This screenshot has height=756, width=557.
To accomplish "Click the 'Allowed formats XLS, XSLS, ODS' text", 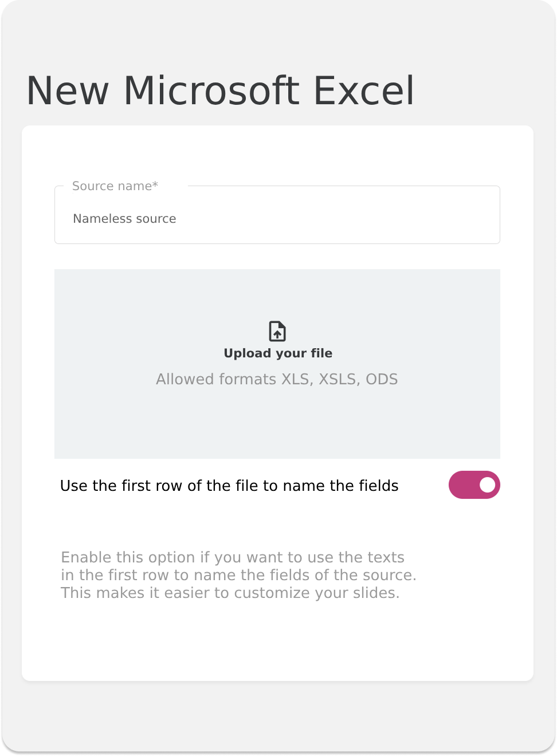I will coord(277,379).
